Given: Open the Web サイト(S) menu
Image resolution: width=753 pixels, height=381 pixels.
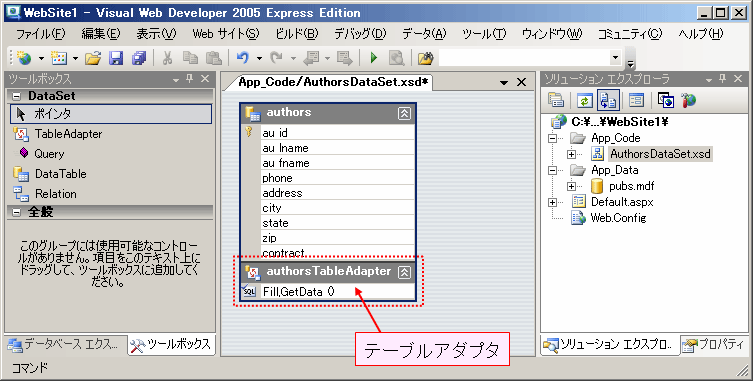Looking at the screenshot, I should pos(226,34).
